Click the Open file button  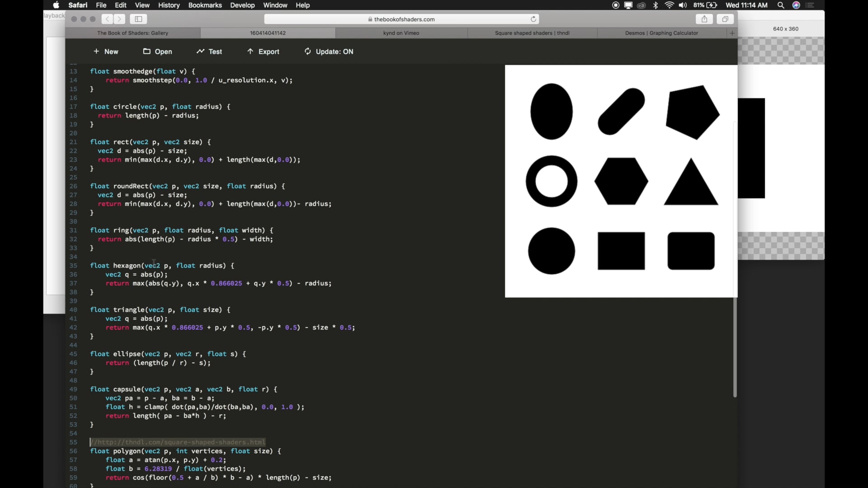pos(158,52)
